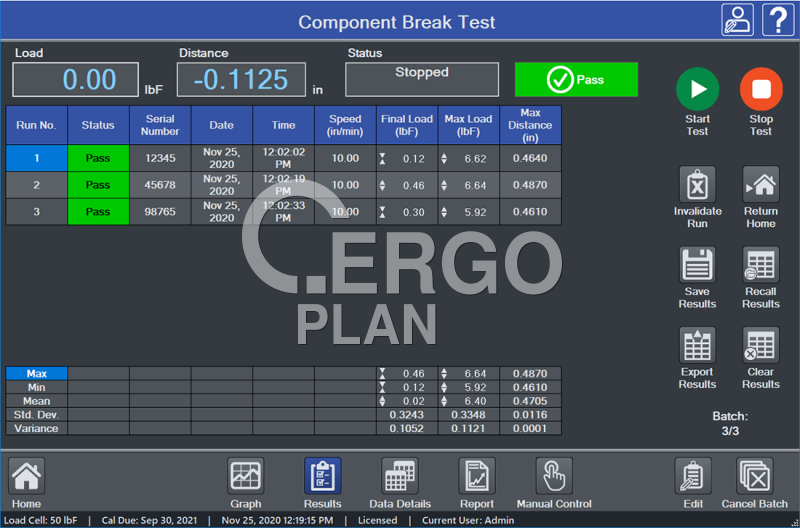Stop the test with the orange stop button

(761, 89)
